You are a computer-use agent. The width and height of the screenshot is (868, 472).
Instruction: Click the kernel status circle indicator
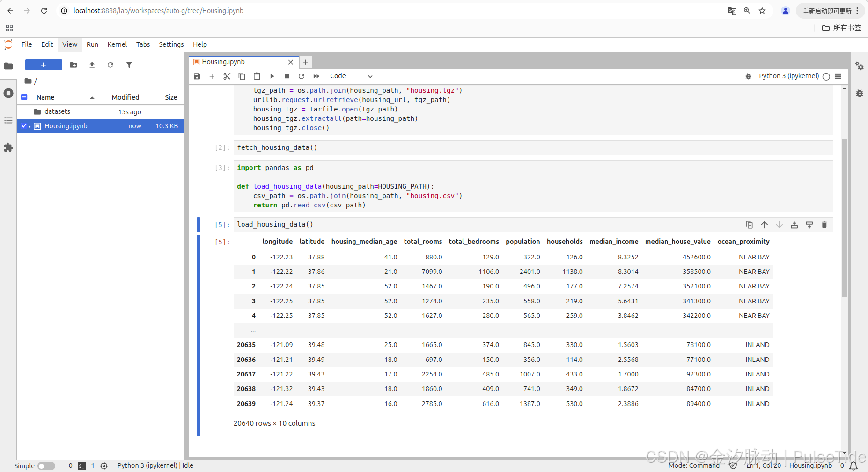(826, 76)
